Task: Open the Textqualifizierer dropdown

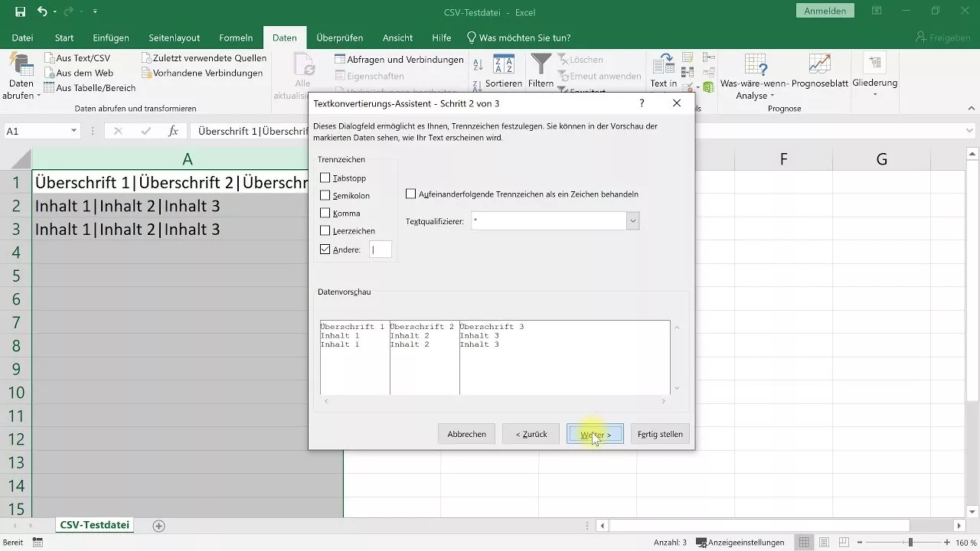Action: tap(632, 220)
